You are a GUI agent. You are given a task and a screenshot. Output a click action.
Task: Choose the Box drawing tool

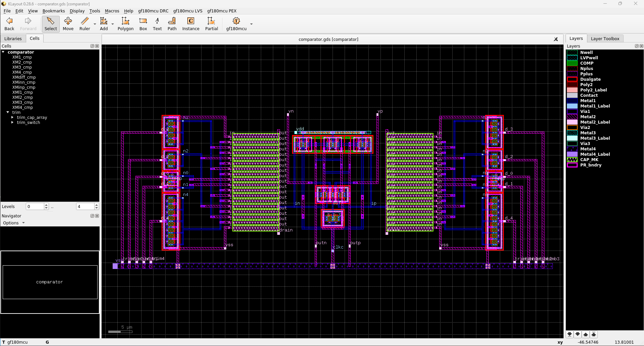tap(143, 24)
